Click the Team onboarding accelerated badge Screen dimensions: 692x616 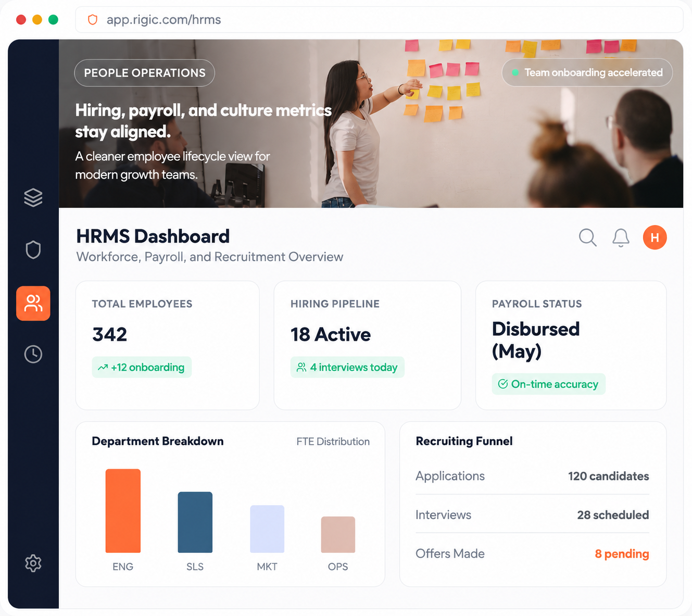[x=587, y=72]
